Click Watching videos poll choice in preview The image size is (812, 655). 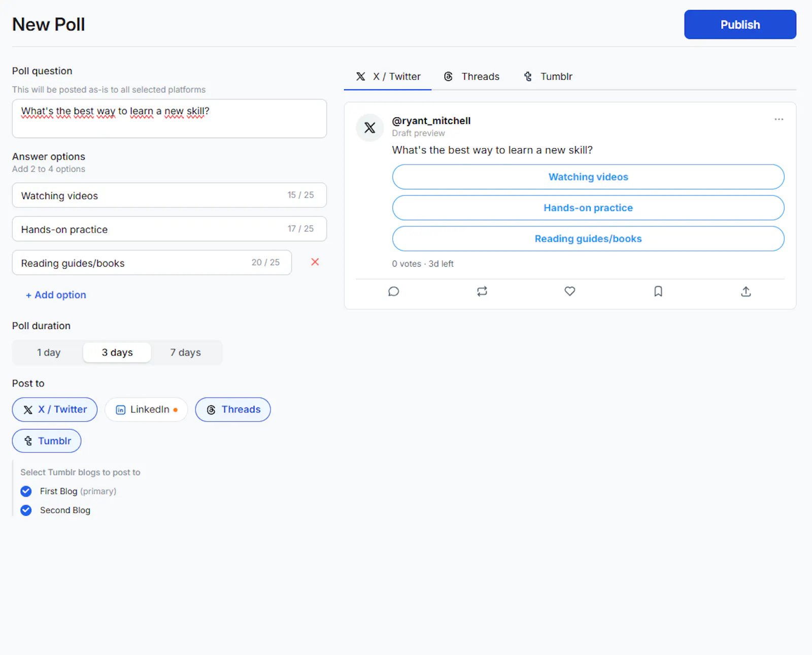(588, 177)
